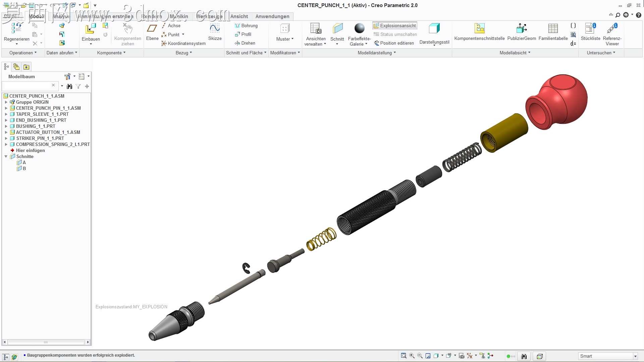This screenshot has width=644, height=362.
Task: Click the plus icon in model tree search
Action: pyautogui.click(x=87, y=87)
